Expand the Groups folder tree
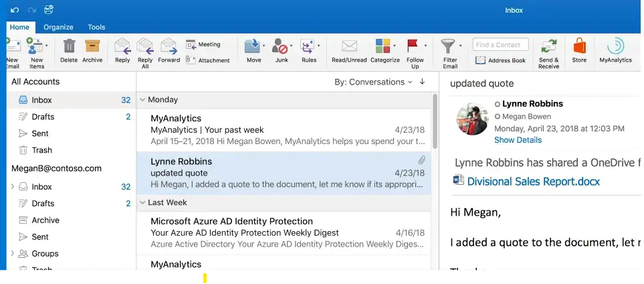Screen dimensions: 644x284 click(12, 254)
